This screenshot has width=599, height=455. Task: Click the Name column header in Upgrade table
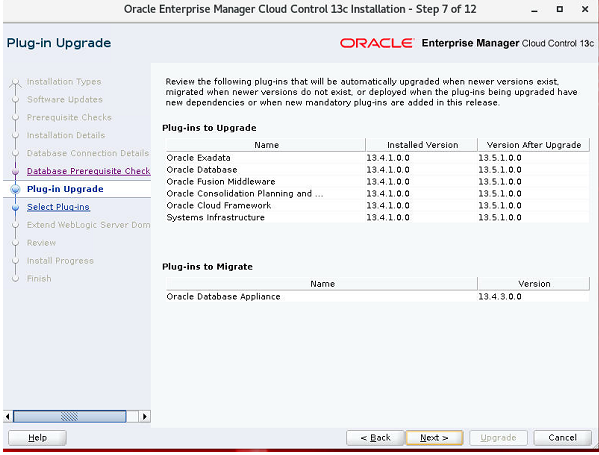tap(266, 145)
